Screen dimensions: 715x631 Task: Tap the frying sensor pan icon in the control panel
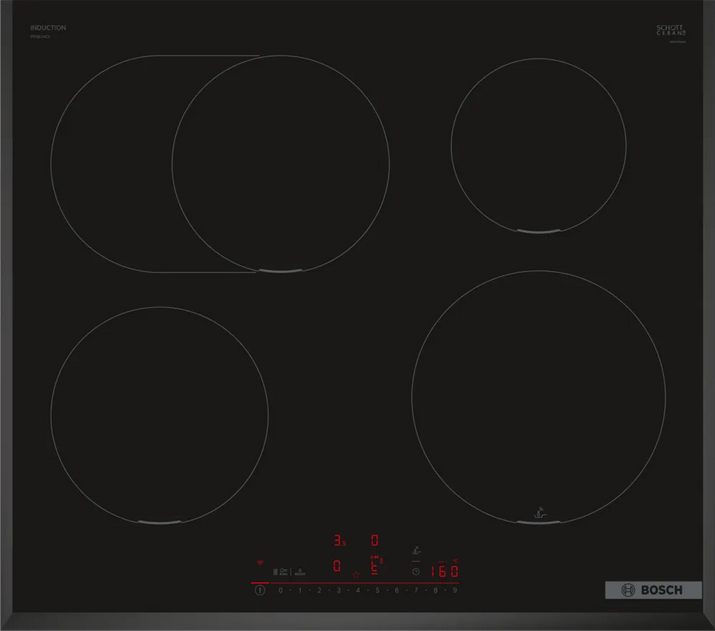(417, 549)
